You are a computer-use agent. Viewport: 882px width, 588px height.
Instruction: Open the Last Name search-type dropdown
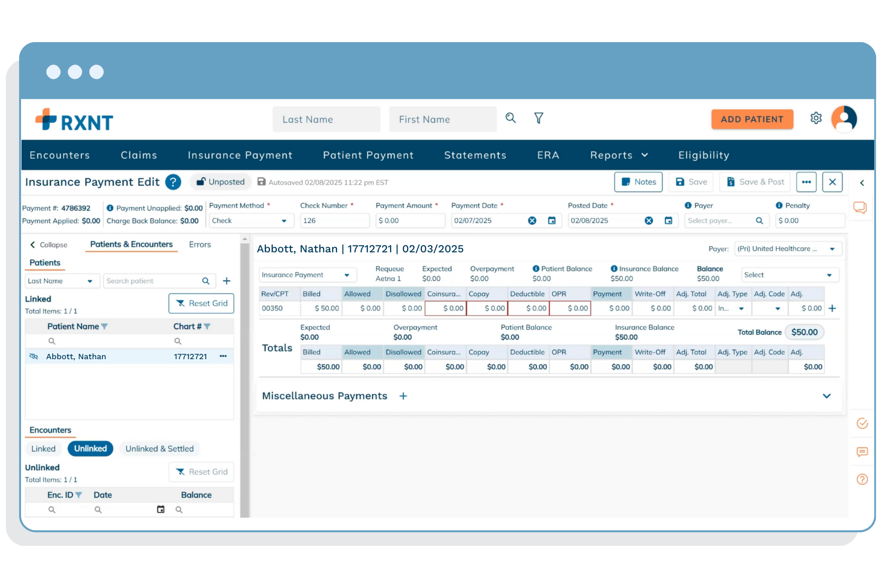(62, 281)
